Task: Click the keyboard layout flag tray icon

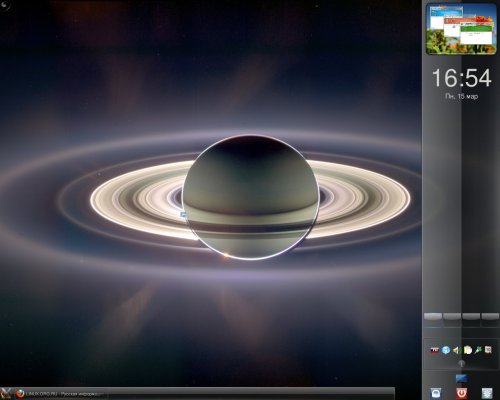Action: (435, 350)
